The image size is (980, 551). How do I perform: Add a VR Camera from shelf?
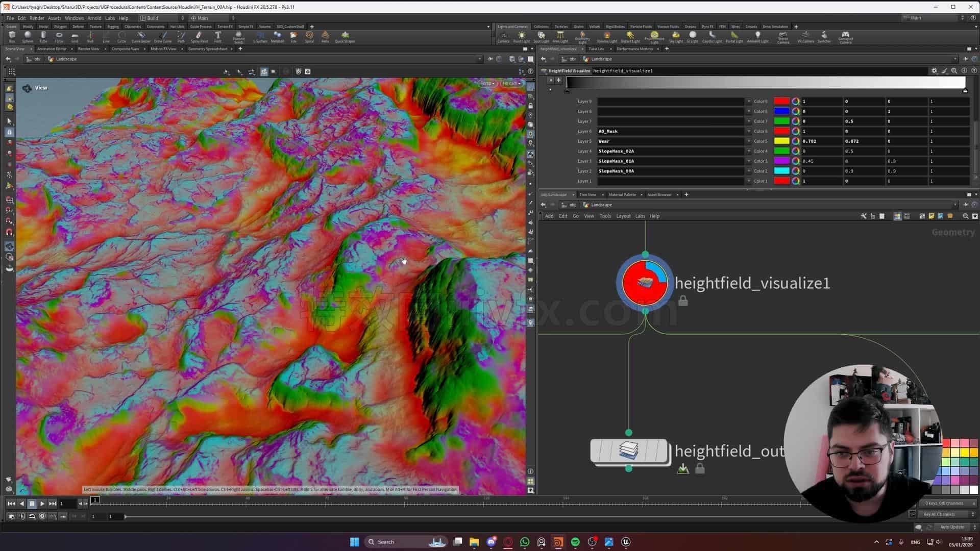click(x=805, y=37)
